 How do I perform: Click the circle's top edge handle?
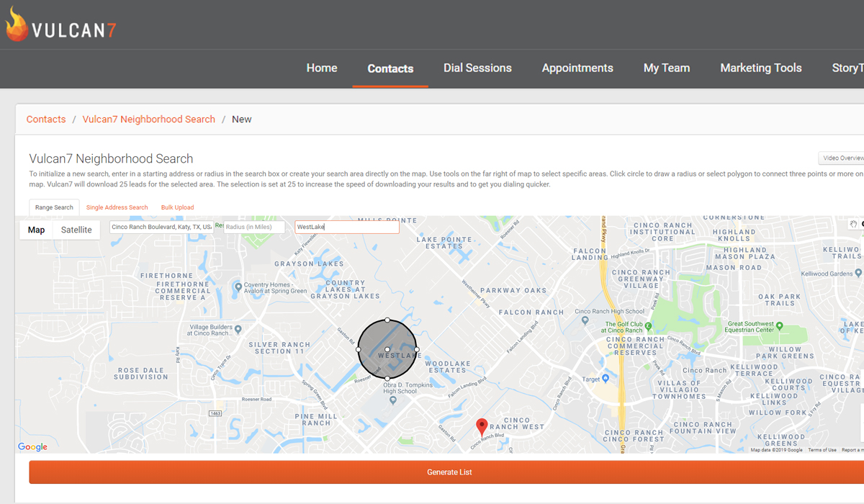[x=387, y=320]
